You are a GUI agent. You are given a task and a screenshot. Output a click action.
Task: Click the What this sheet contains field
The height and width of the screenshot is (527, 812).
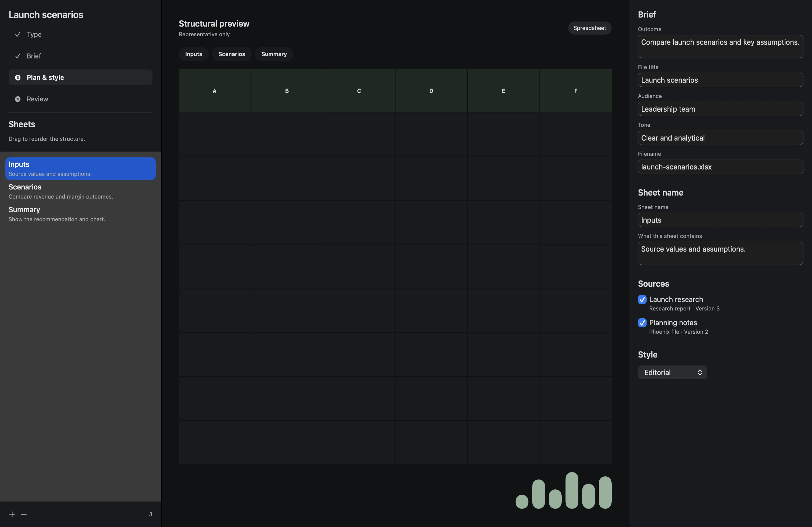pos(720,253)
